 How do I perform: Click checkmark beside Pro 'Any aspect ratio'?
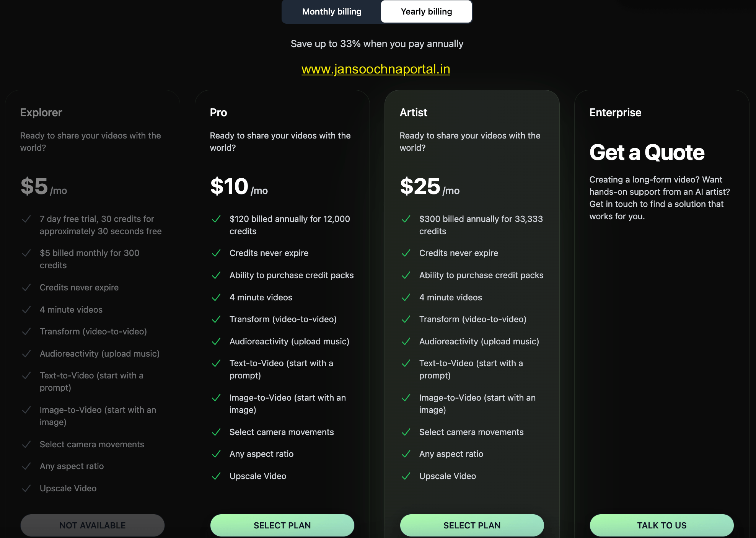click(x=216, y=454)
